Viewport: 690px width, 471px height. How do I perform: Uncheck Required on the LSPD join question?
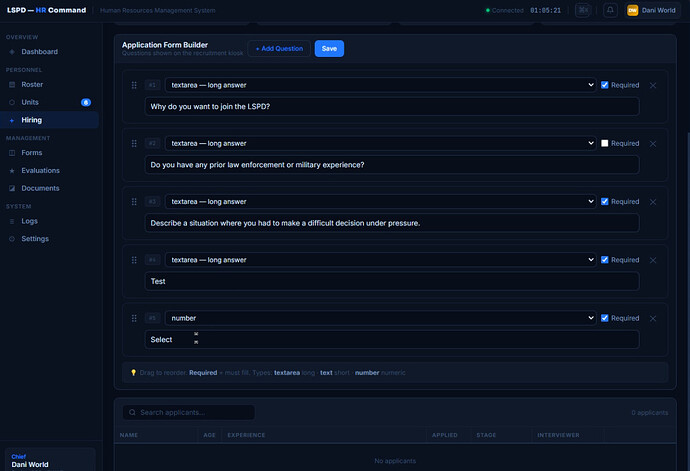(605, 85)
